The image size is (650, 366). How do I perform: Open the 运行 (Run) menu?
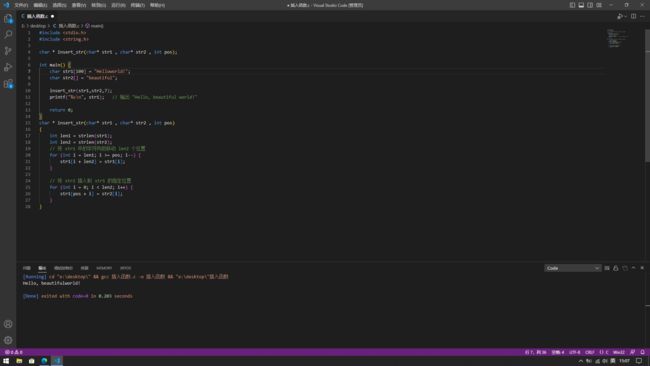tap(118, 5)
